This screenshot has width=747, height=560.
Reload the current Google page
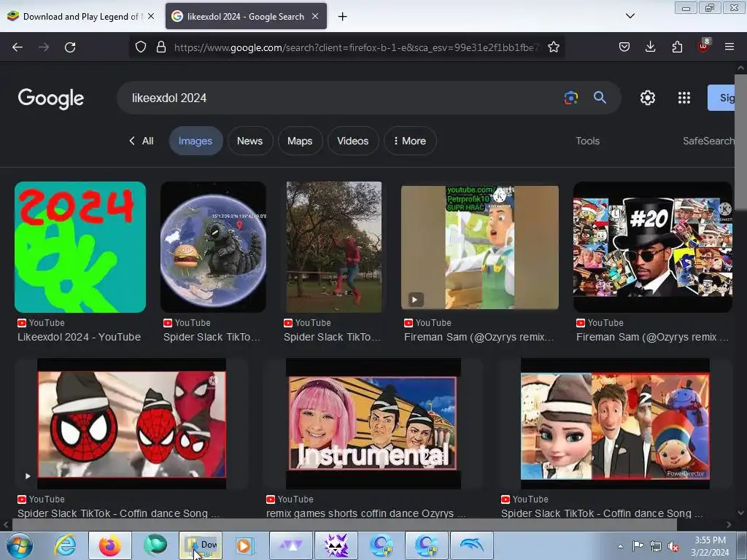pyautogui.click(x=70, y=47)
